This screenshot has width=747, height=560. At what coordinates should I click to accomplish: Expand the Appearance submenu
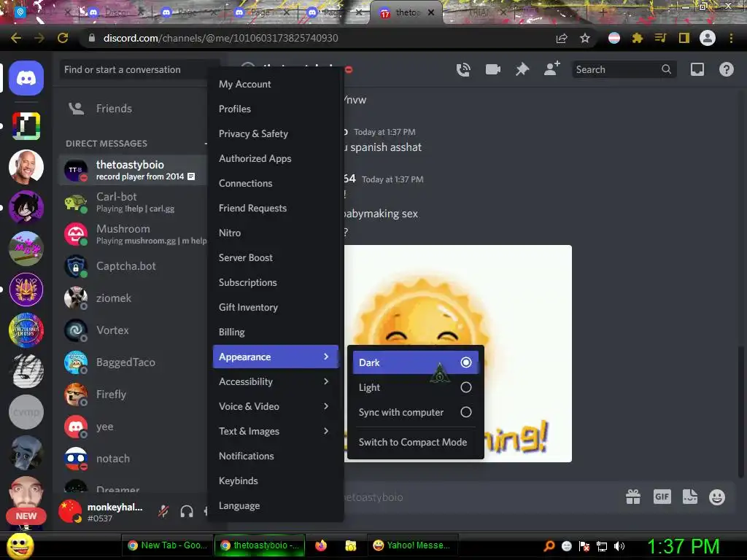point(275,357)
